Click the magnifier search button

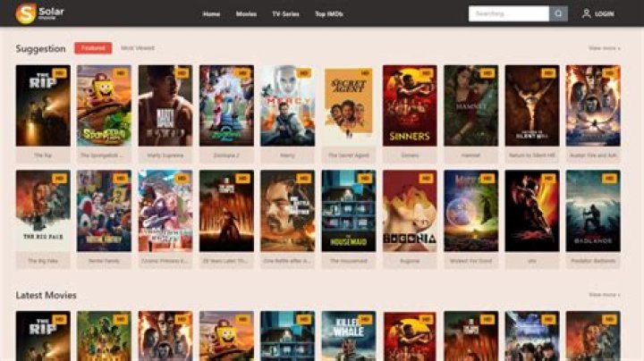click(558, 13)
